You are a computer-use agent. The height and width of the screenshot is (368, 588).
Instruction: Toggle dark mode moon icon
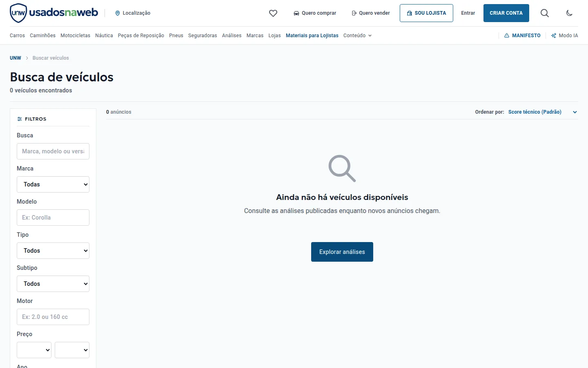(569, 13)
